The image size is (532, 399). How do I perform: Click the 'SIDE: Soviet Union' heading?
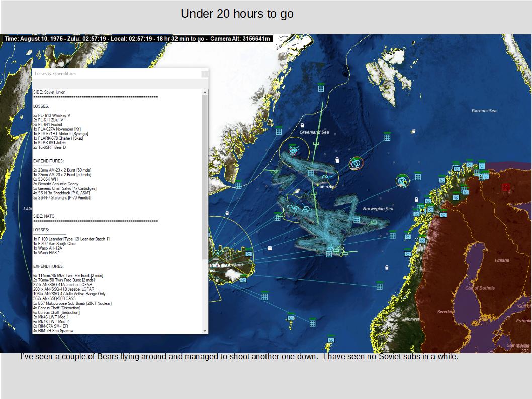click(x=49, y=92)
